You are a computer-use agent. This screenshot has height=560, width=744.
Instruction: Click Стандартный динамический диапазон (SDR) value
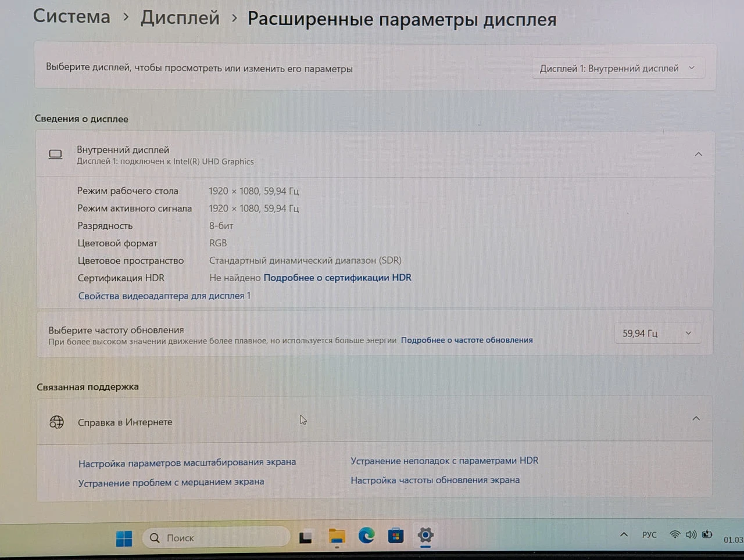click(x=305, y=260)
